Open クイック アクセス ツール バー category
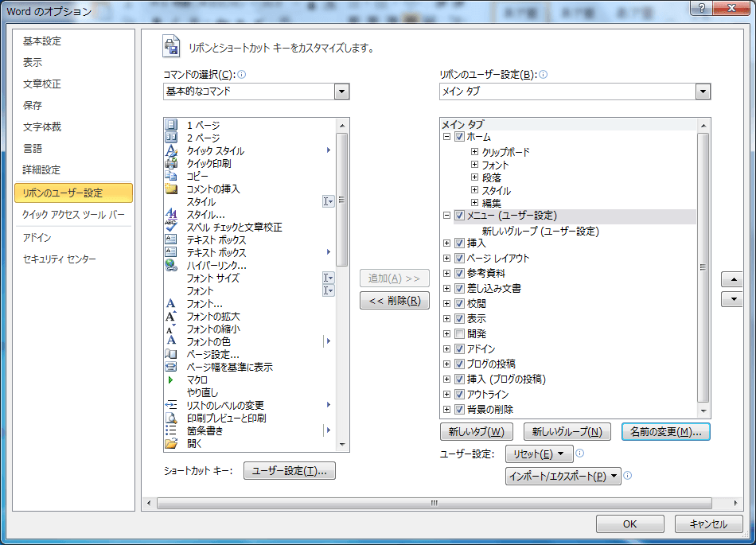 [x=73, y=215]
